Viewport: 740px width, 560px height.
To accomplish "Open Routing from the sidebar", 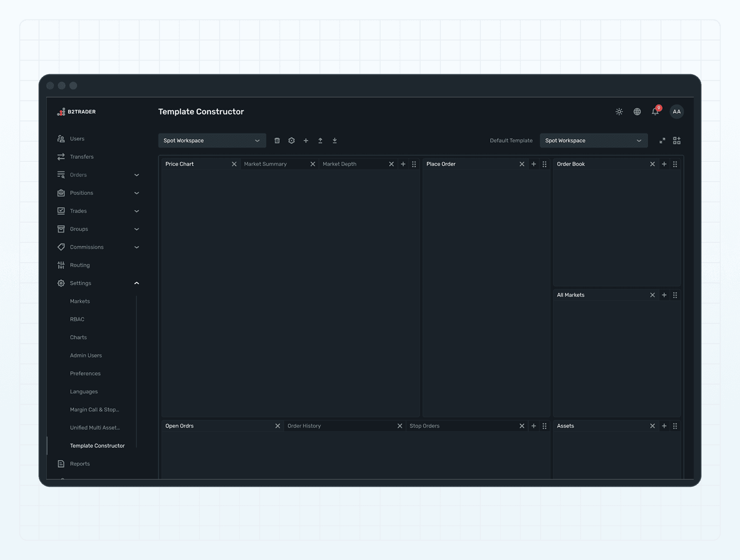I will [x=79, y=266].
